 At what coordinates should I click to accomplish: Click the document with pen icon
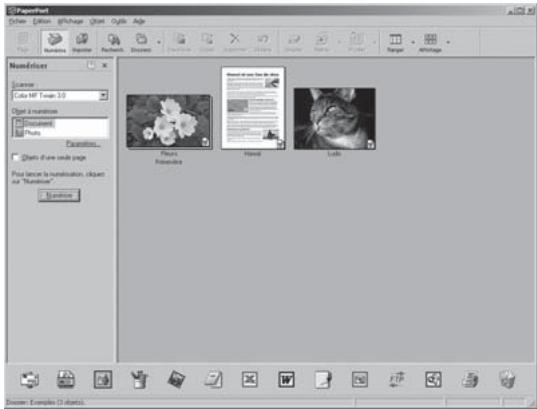[x=323, y=380]
